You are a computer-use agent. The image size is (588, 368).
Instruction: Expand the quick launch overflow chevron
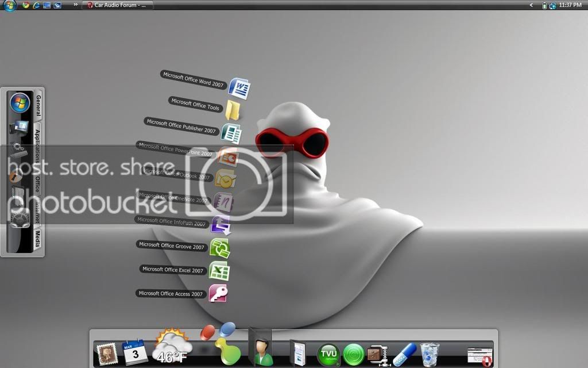[x=75, y=5]
